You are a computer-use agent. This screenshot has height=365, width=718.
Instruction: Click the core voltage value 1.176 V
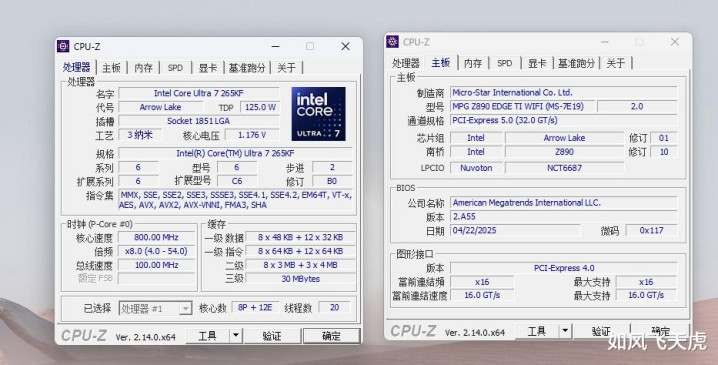click(x=252, y=135)
